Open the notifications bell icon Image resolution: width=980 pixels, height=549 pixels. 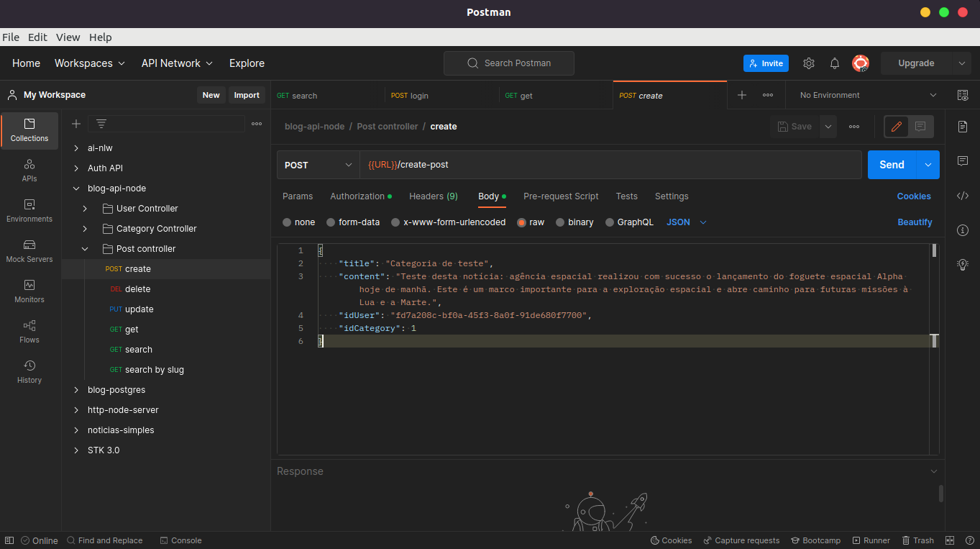[x=835, y=63]
